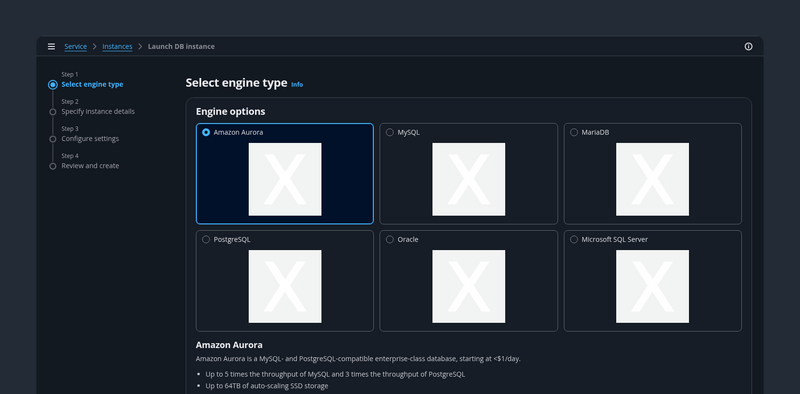The image size is (800, 394).
Task: Click the Oracle engine logo image
Action: point(468,286)
